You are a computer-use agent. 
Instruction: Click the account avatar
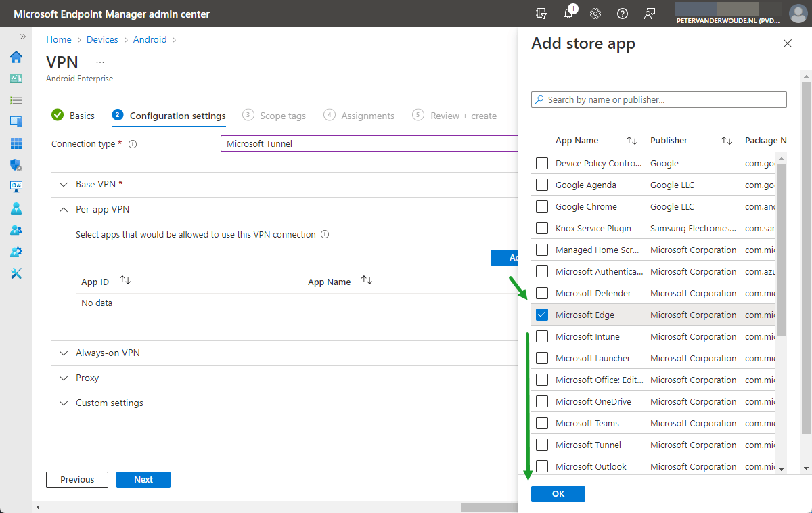pyautogui.click(x=798, y=14)
